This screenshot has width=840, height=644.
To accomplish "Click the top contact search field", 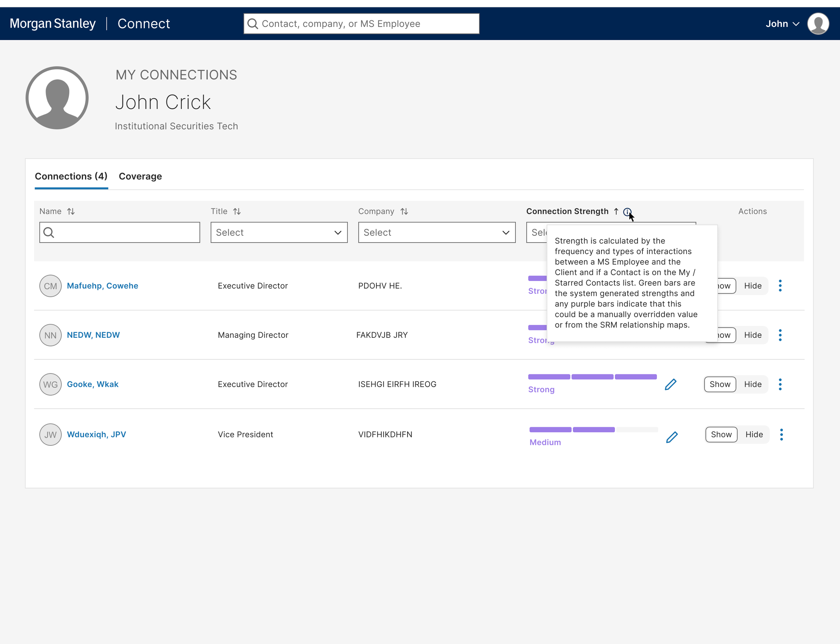I will tap(361, 24).
